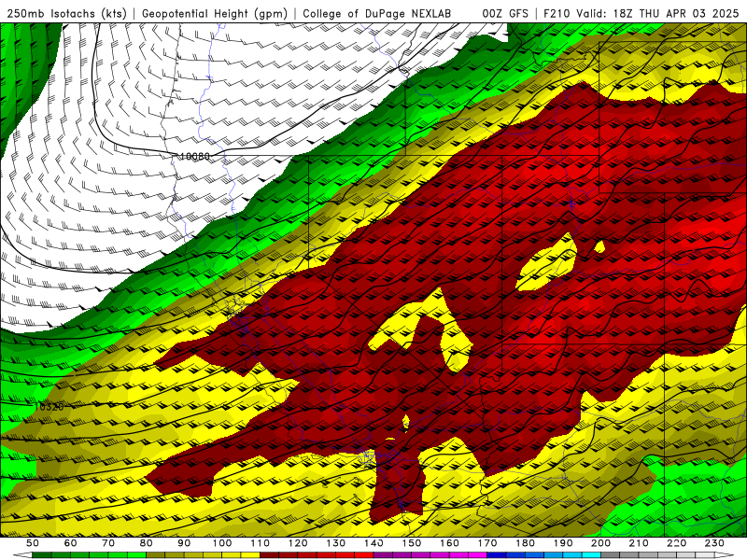The height and width of the screenshot is (560, 747).
Task: Click the 190 value on the color scale
Action: click(x=563, y=543)
